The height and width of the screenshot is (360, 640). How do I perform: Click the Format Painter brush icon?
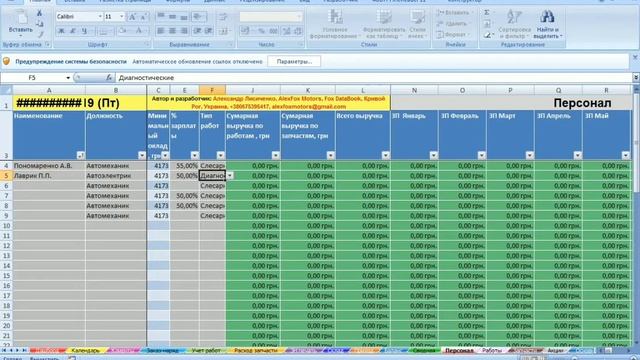point(40,34)
